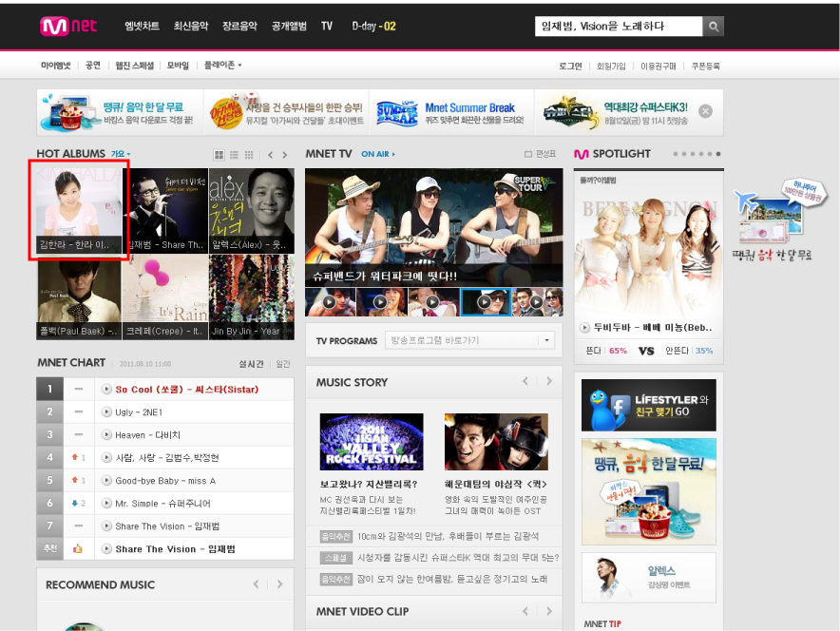The image size is (840, 631).
Task: Expand the 플레이존 dropdown menu
Action: click(x=223, y=66)
